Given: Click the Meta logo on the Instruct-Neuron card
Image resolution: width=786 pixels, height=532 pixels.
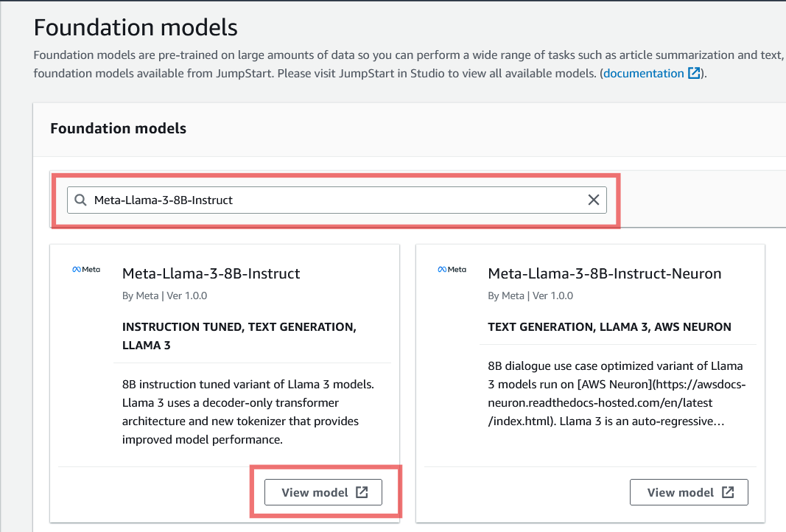Looking at the screenshot, I should coord(452,270).
